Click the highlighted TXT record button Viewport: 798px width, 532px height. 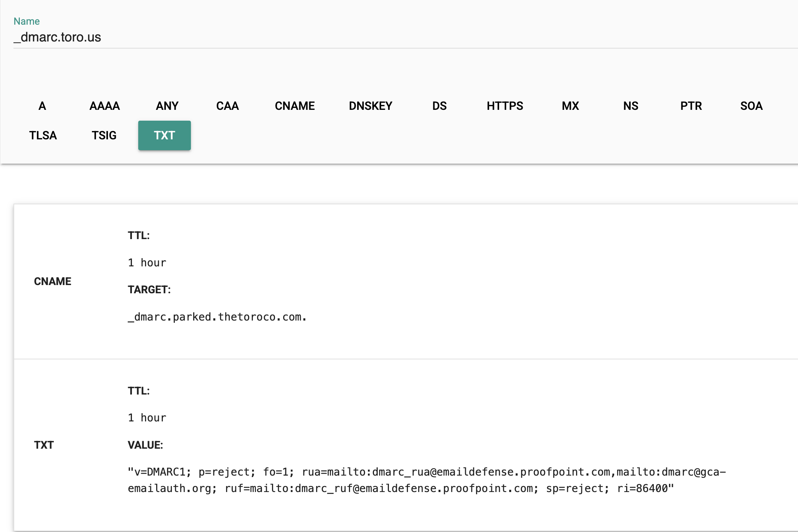[x=164, y=135]
